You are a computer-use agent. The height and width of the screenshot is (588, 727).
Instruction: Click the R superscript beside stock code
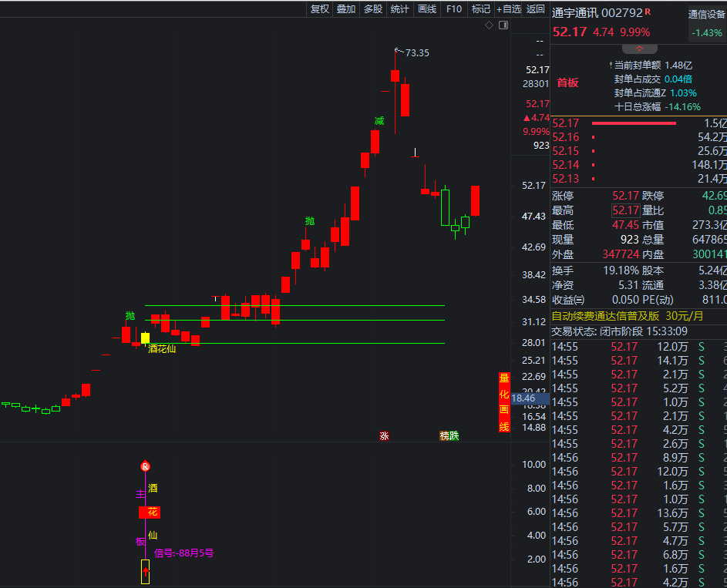[648, 12]
